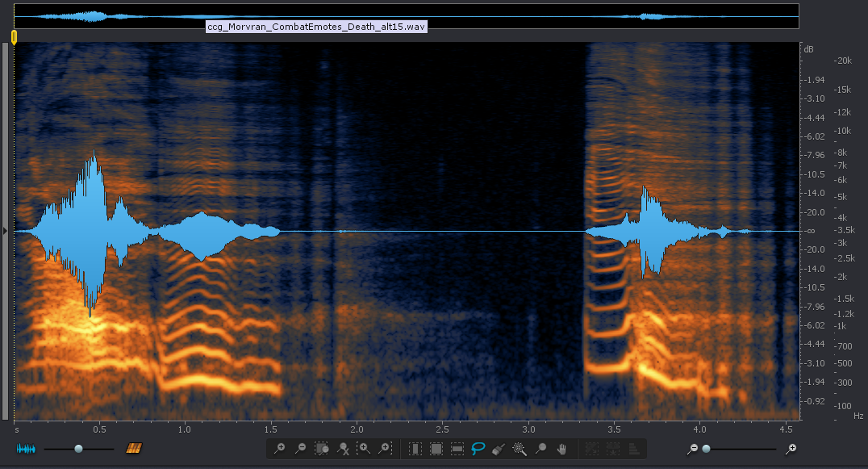The height and width of the screenshot is (469, 868).
Task: Click the 4.0 second mark on time ruler
Action: (x=699, y=429)
